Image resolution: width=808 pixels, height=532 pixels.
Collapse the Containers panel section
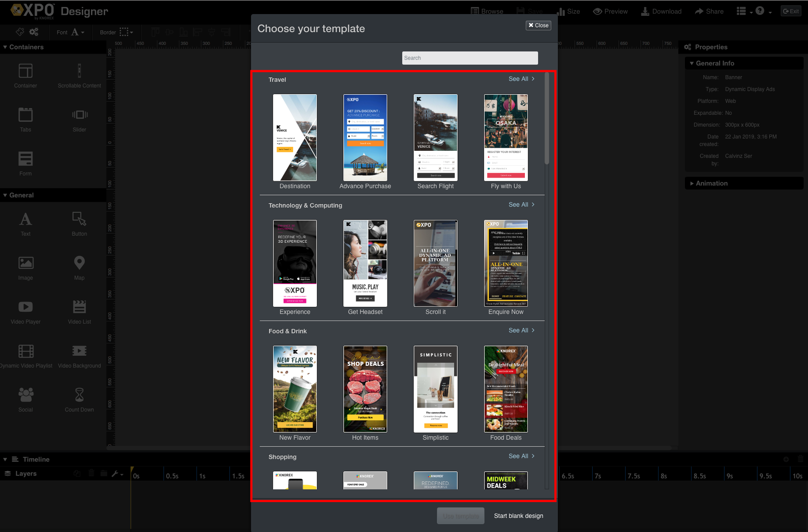coord(5,47)
